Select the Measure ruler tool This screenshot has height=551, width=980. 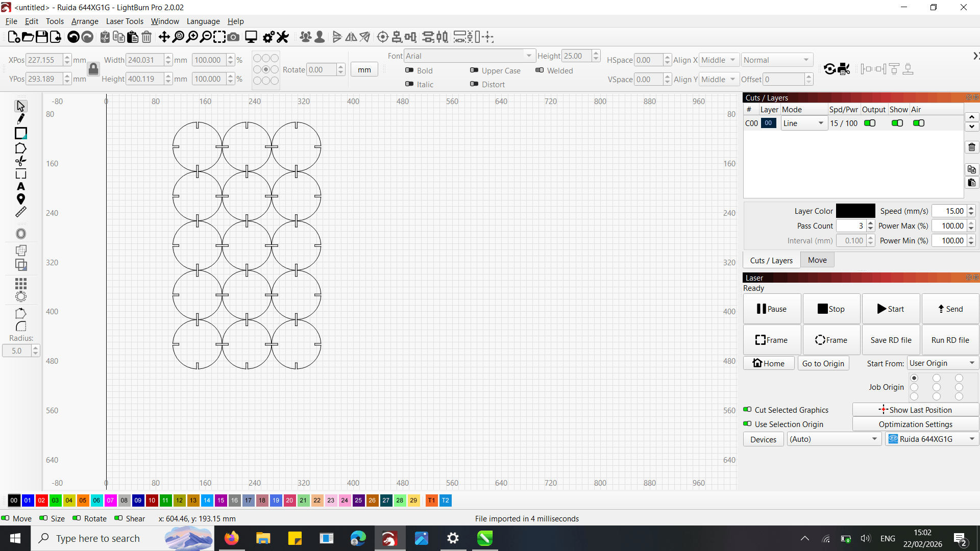[x=21, y=212]
